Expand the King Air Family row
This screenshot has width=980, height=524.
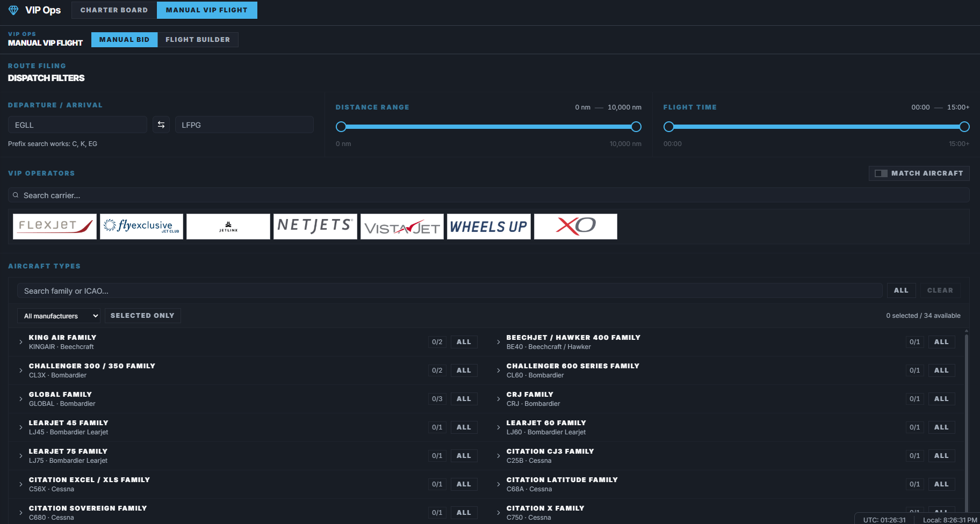(21, 342)
